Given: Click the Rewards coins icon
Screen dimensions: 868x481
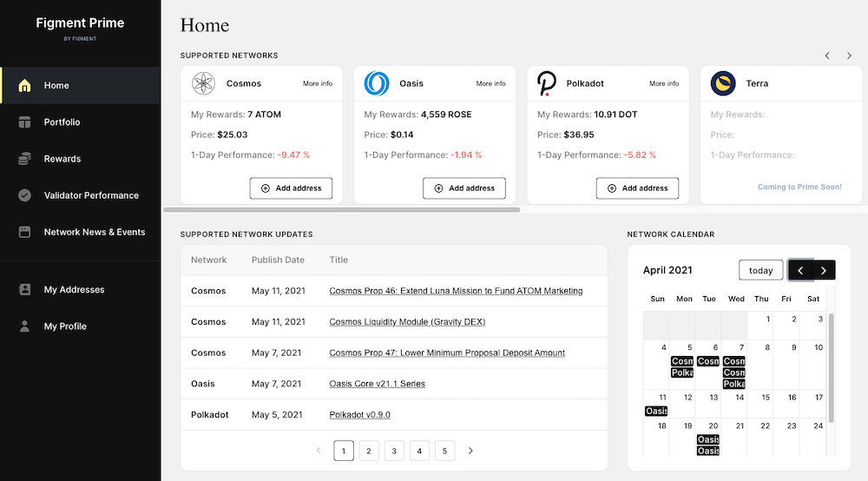Looking at the screenshot, I should click(x=24, y=159).
